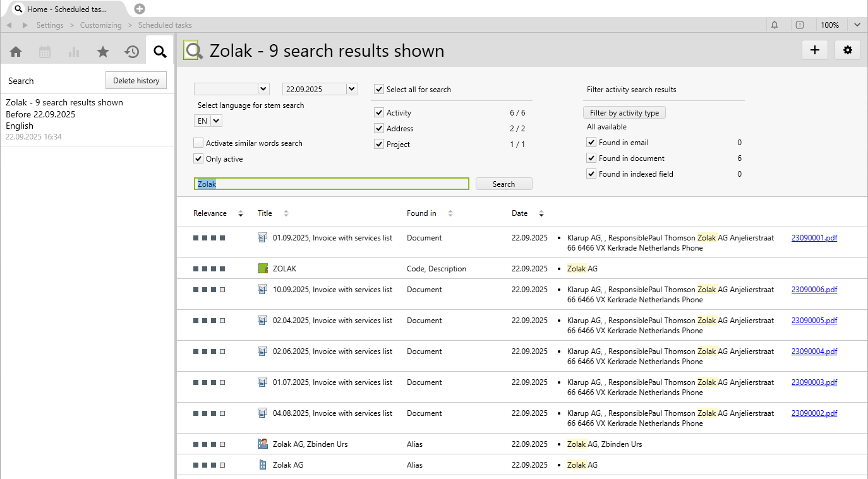Open the favorites star icon
The height and width of the screenshot is (479, 868).
[x=103, y=52]
